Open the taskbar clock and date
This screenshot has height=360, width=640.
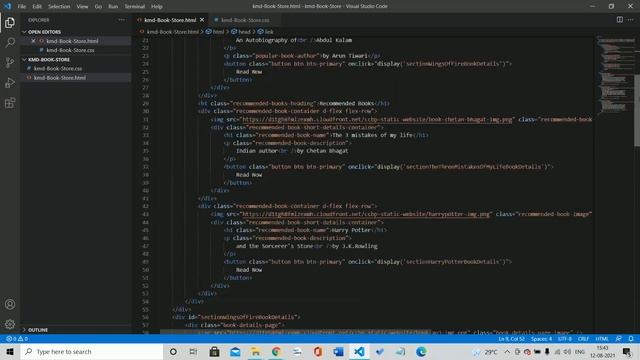(602, 351)
